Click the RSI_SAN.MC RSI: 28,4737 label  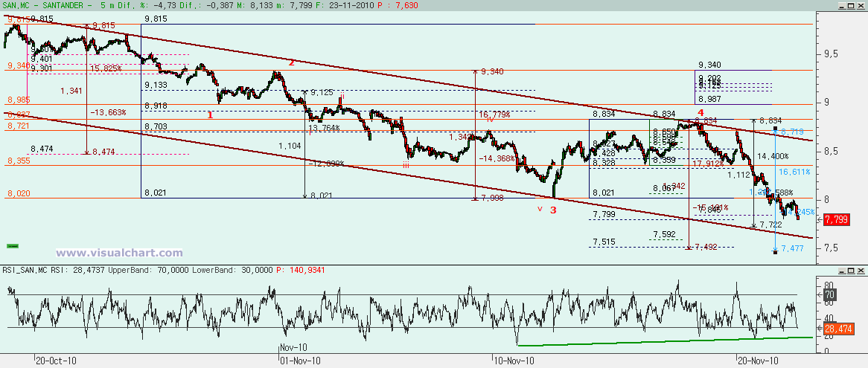53,270
